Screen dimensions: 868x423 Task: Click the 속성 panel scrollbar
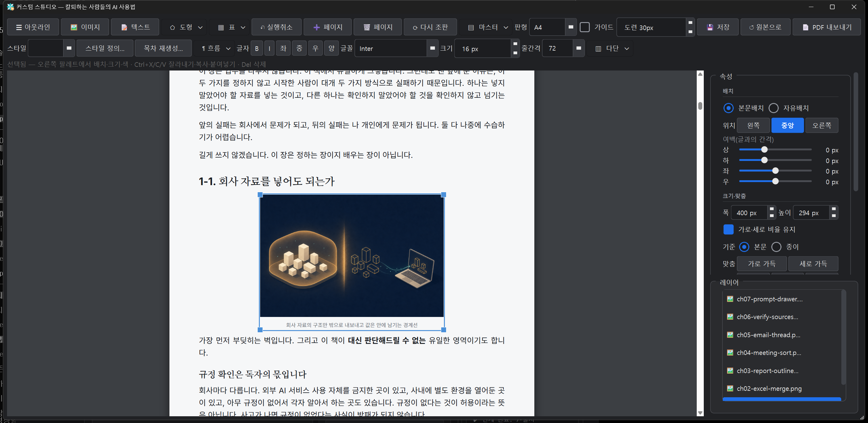(856, 132)
